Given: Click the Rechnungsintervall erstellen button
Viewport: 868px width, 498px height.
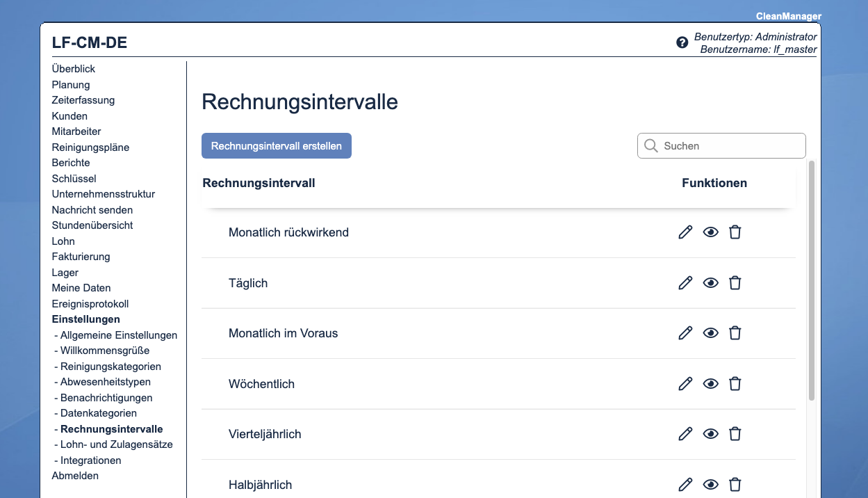Looking at the screenshot, I should pyautogui.click(x=276, y=145).
